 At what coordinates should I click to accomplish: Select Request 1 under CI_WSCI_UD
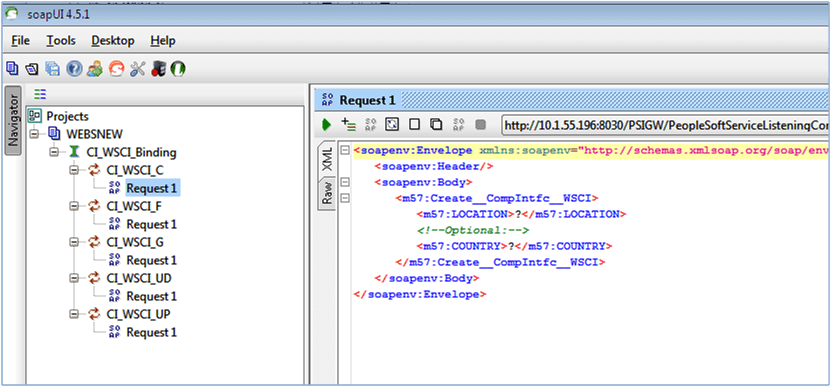tap(152, 296)
